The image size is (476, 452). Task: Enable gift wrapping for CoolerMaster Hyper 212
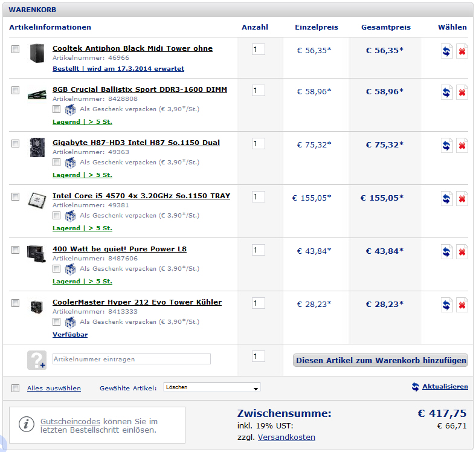point(56,321)
